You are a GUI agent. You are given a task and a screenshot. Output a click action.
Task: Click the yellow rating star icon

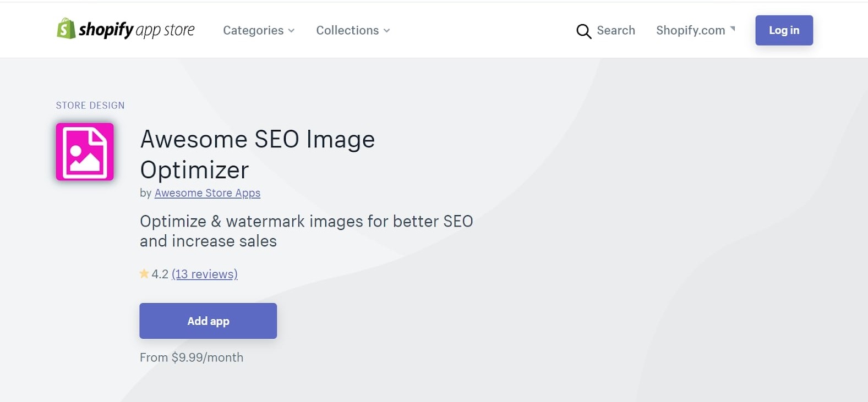tap(144, 273)
